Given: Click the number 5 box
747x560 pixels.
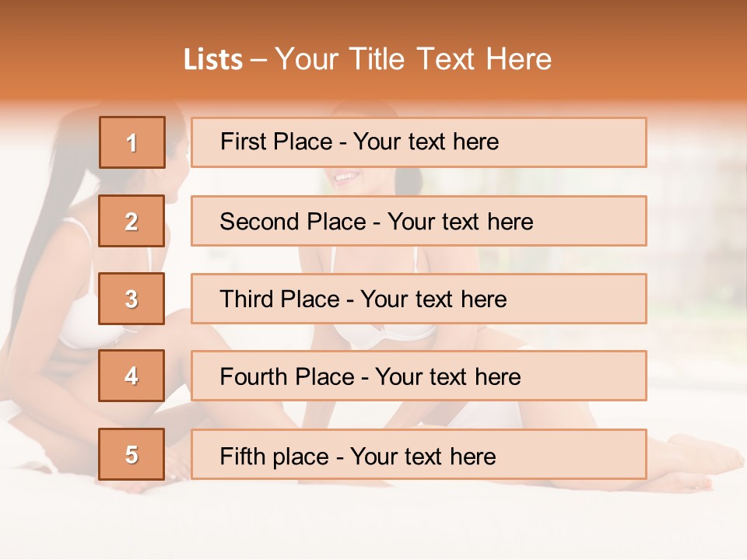Looking at the screenshot, I should coord(132,454).
